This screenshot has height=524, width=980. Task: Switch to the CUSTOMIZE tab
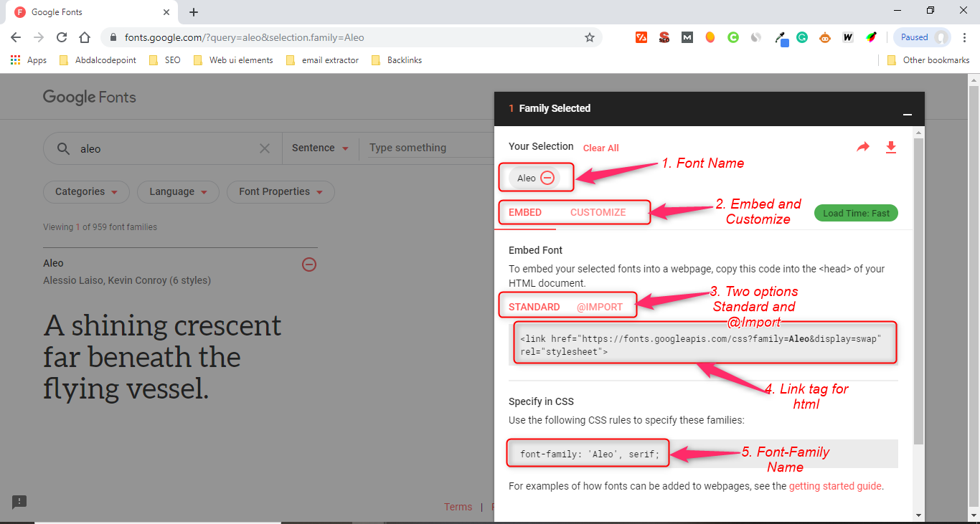pos(598,212)
